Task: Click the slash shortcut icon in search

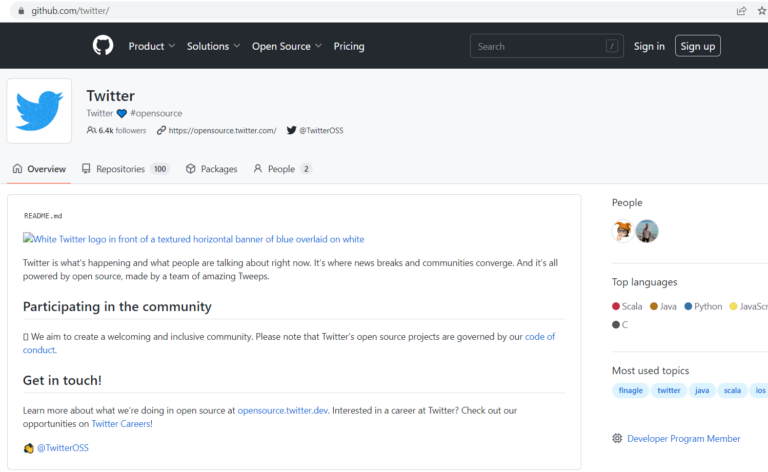Action: [x=612, y=46]
